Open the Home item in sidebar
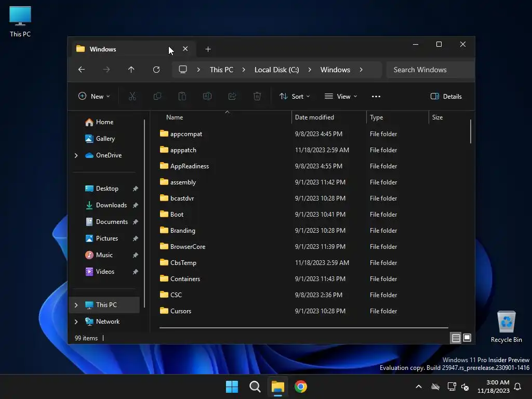The image size is (532, 399). click(104, 122)
